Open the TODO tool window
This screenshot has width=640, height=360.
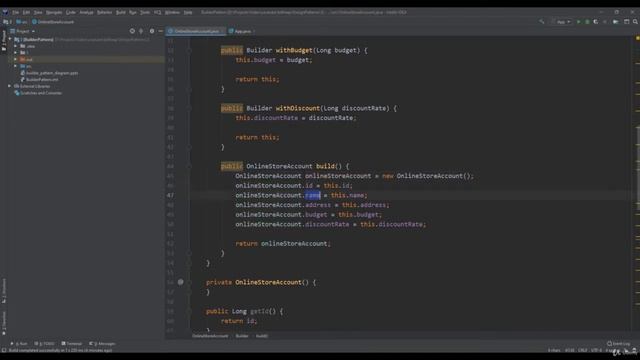[44, 344]
